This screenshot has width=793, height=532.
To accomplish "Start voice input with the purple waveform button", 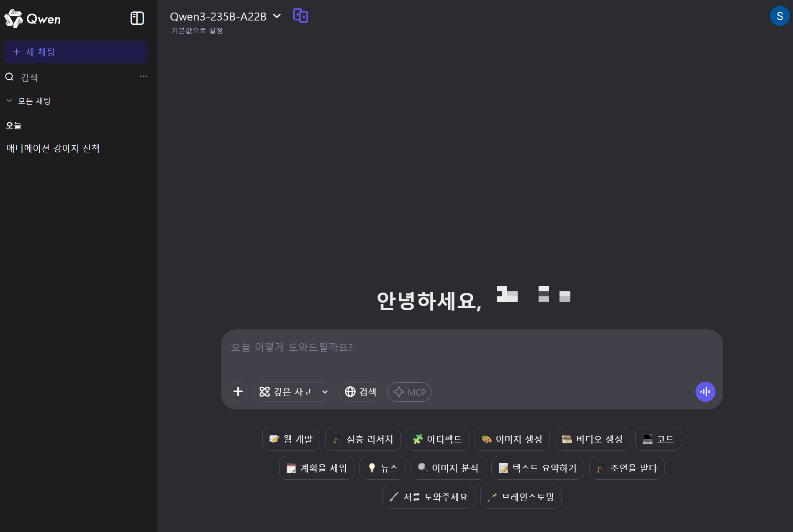I will tap(705, 392).
